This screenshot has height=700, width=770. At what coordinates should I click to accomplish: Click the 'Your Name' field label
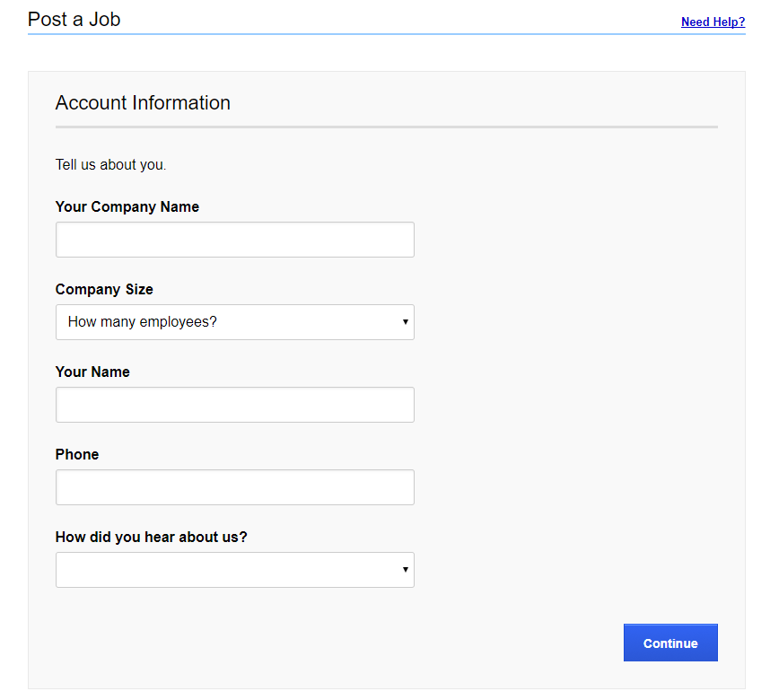(92, 372)
